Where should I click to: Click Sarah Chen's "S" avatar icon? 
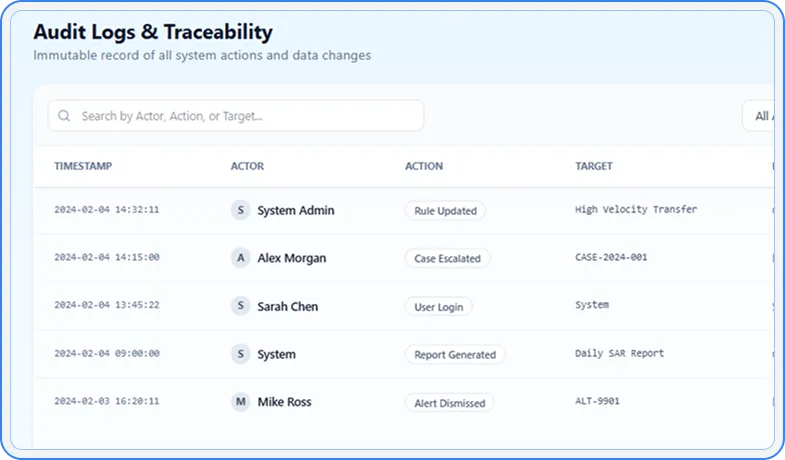(x=240, y=306)
